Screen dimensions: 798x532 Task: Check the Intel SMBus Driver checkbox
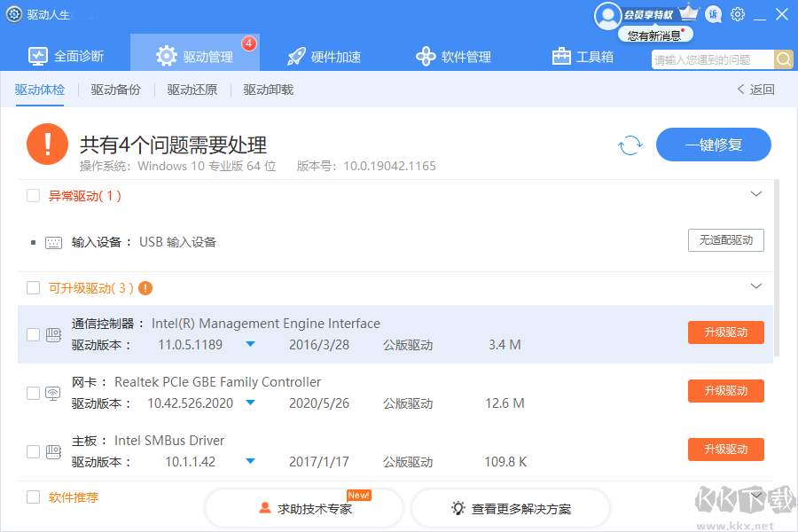coord(33,452)
